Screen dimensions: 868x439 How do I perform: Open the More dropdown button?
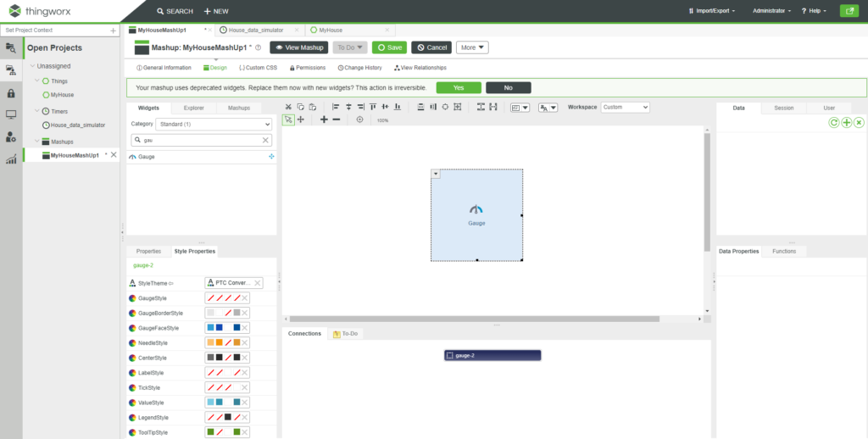click(472, 47)
